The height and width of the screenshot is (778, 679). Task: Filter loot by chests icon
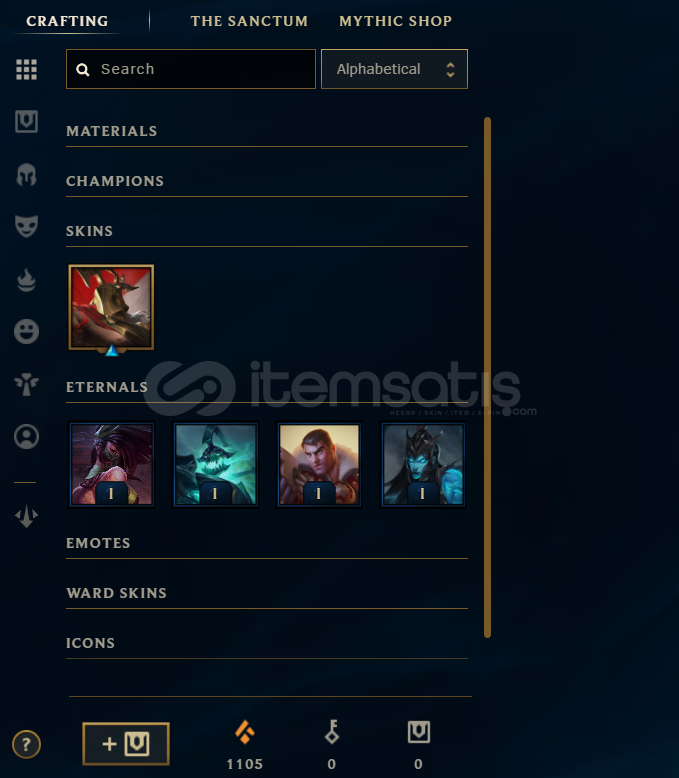(26, 122)
